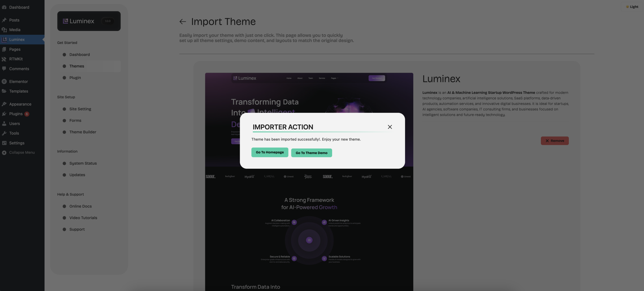
Task: Open Online Docs help link
Action: 80,206
